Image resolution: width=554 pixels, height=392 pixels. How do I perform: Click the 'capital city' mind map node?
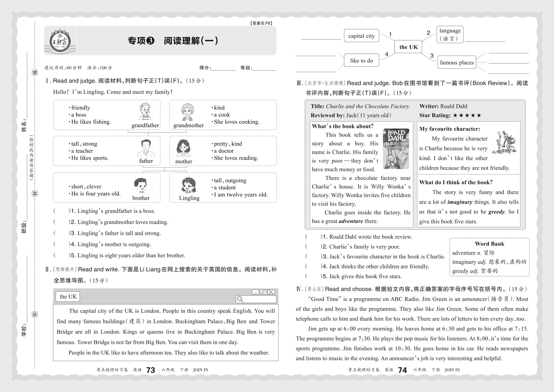tap(361, 36)
